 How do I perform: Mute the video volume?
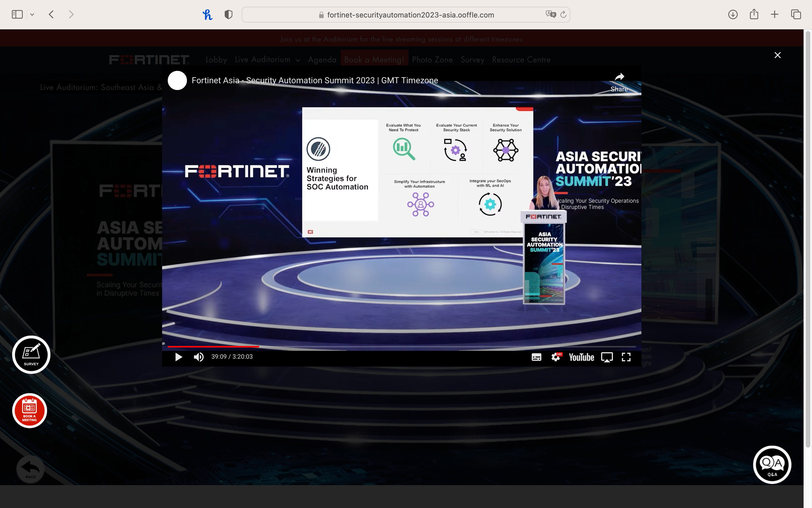click(x=199, y=357)
